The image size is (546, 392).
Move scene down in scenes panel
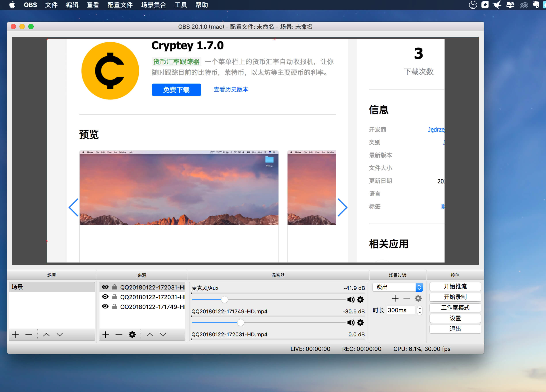[x=59, y=335]
